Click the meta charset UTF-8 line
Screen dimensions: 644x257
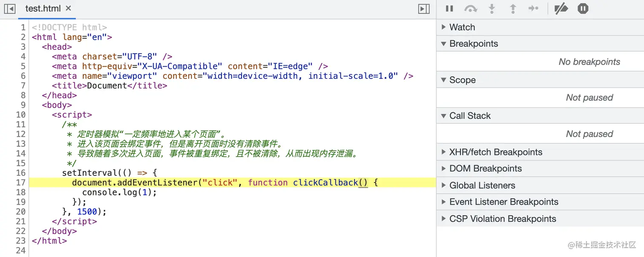click(x=112, y=56)
